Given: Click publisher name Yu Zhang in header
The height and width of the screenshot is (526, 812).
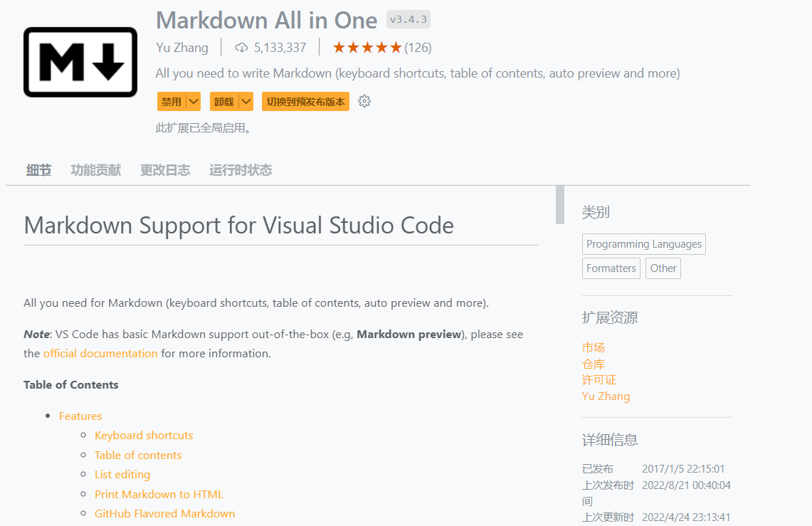Looking at the screenshot, I should tap(182, 48).
